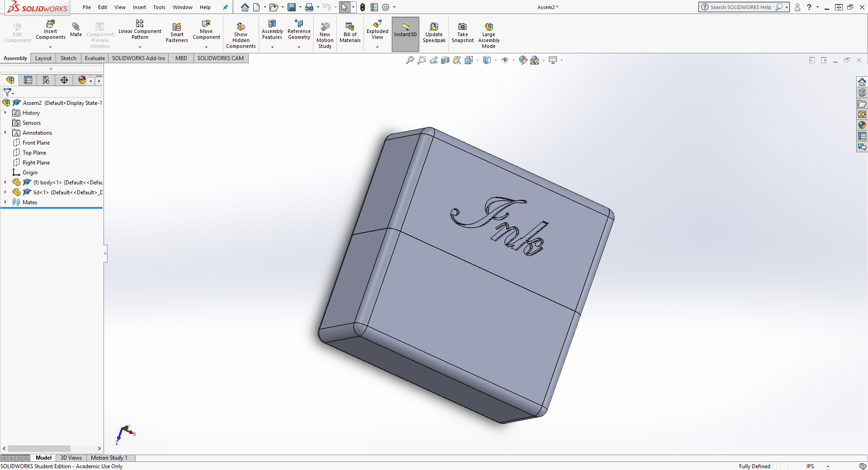The image size is (868, 470).
Task: Open the PropertyManager tab icon
Action: [28, 80]
